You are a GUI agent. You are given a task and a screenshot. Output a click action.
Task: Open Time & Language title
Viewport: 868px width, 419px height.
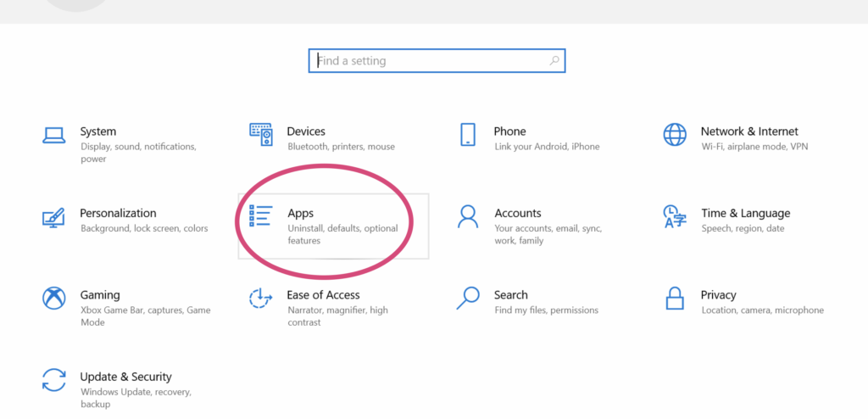coord(746,214)
